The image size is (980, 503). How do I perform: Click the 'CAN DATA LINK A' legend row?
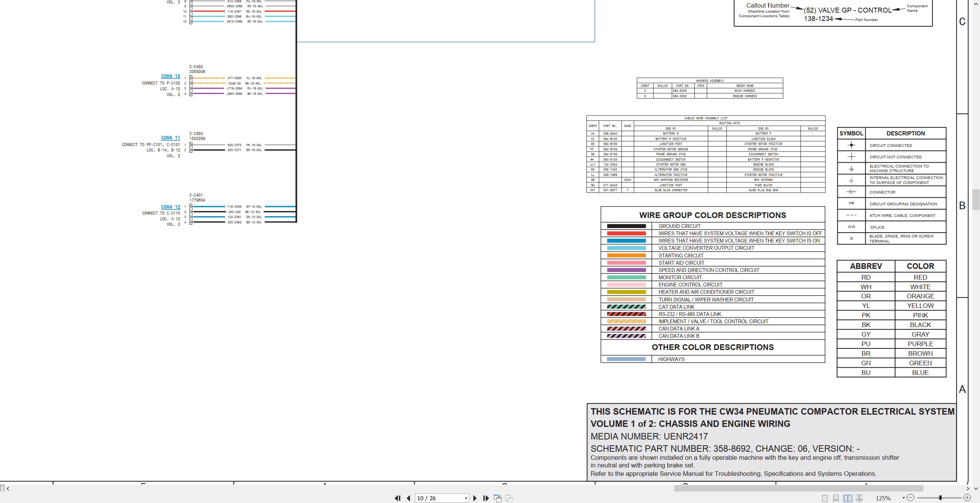point(713,329)
